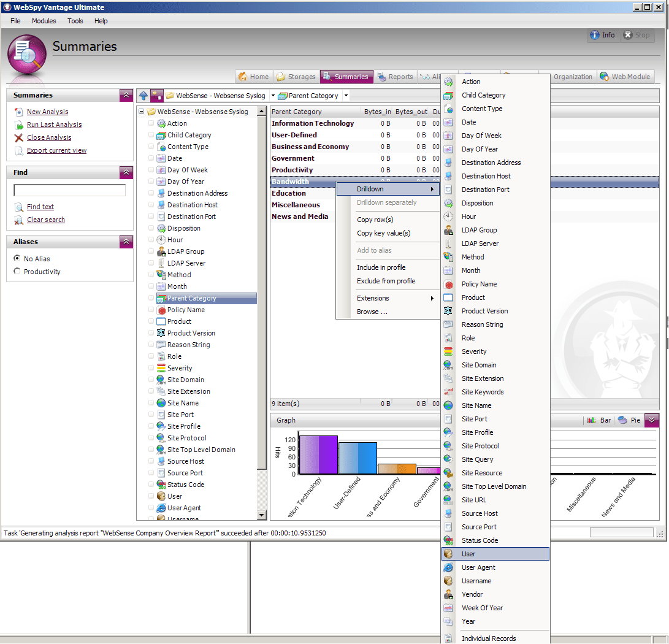Screen dimensions: 669x644
Task: Click the orange Business and Economy graph bar
Action: point(397,469)
